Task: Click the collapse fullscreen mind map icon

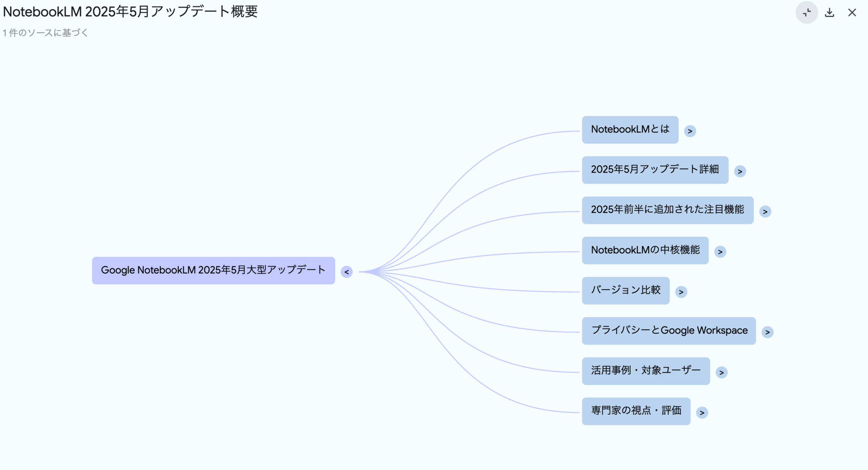Action: 807,13
